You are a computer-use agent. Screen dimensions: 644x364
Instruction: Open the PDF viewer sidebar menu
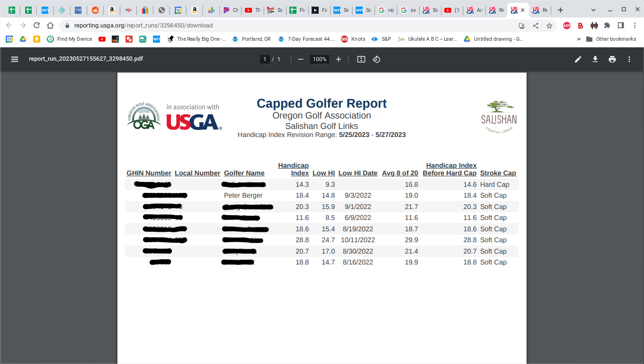(15, 59)
